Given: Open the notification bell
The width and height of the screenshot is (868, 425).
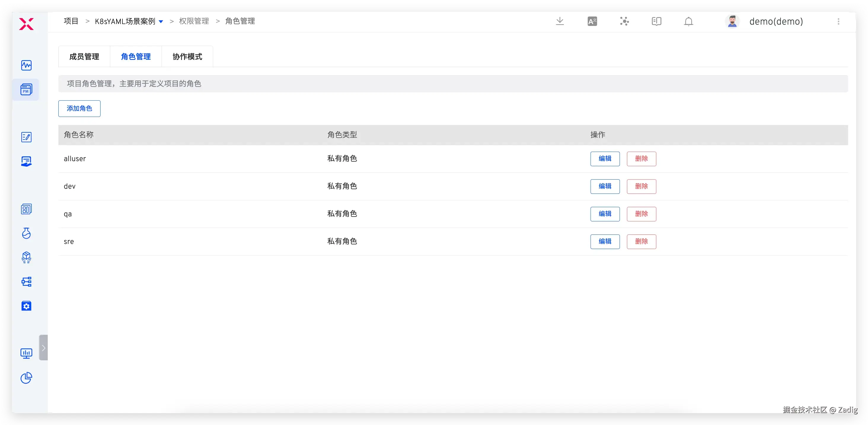Looking at the screenshot, I should [x=688, y=22].
